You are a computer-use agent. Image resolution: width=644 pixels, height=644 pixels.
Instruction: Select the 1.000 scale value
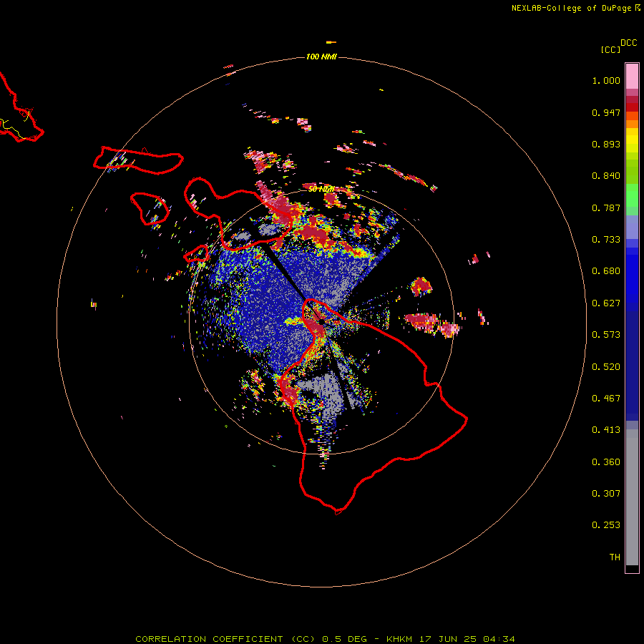(606, 80)
